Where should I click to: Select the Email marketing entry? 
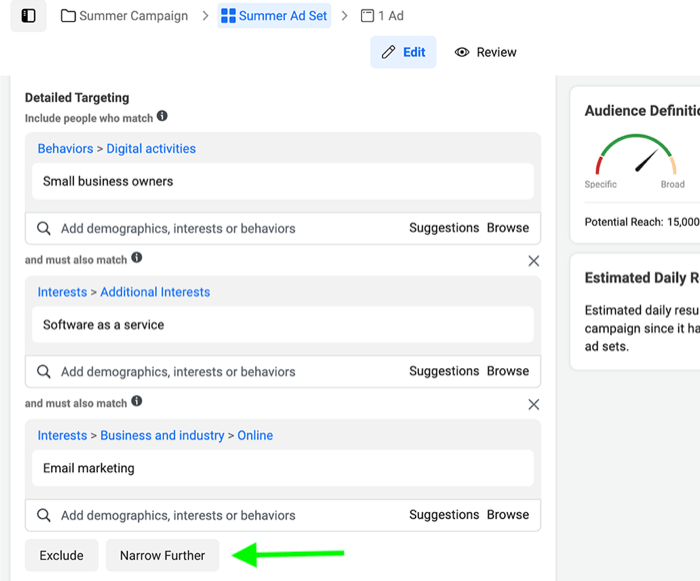pyautogui.click(x=283, y=468)
